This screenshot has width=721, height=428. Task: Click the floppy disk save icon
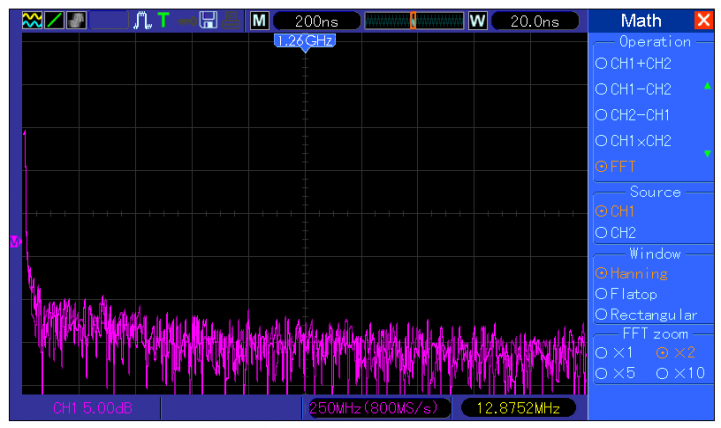pos(209,20)
